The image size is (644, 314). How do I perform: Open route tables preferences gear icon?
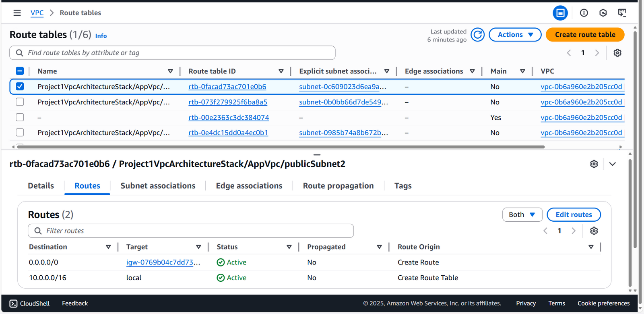coord(617,53)
